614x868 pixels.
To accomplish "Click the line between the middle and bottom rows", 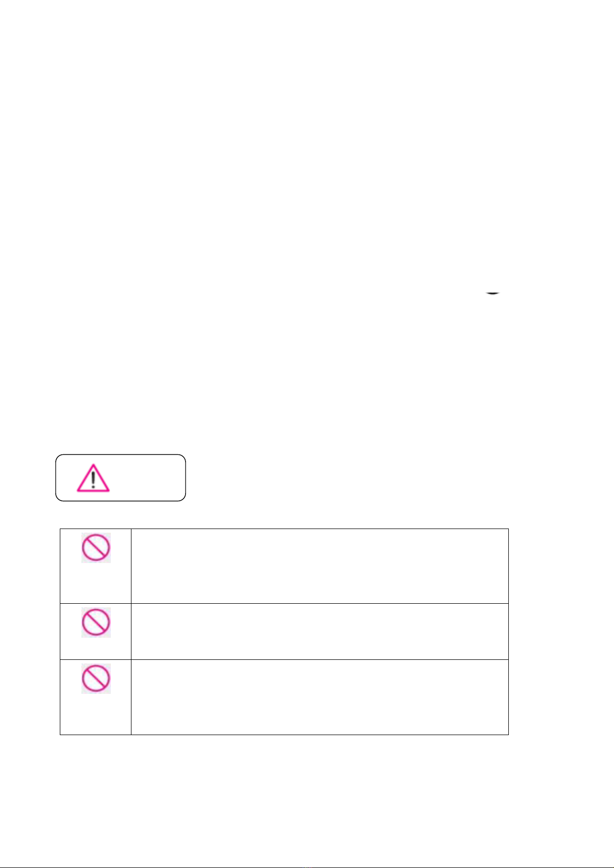I will point(284,659).
